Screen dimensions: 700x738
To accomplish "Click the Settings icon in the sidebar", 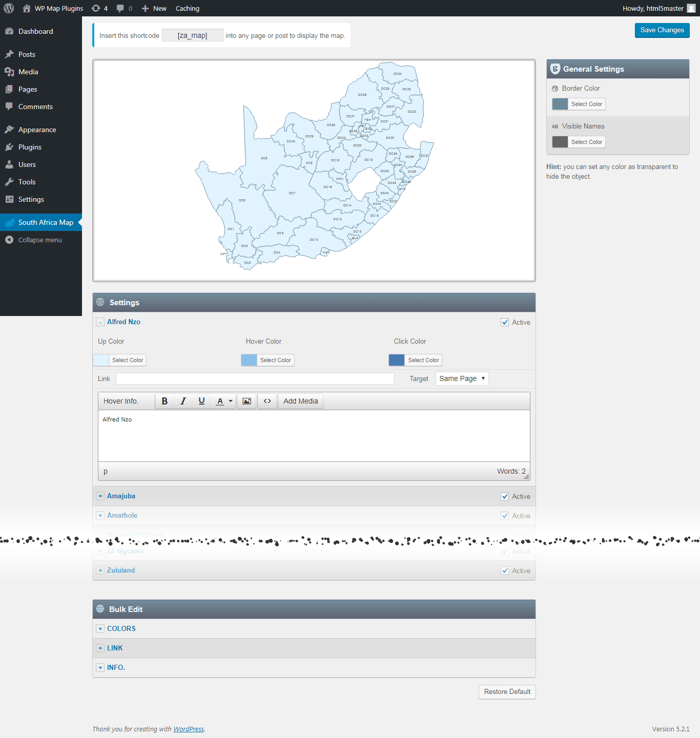I will point(9,199).
